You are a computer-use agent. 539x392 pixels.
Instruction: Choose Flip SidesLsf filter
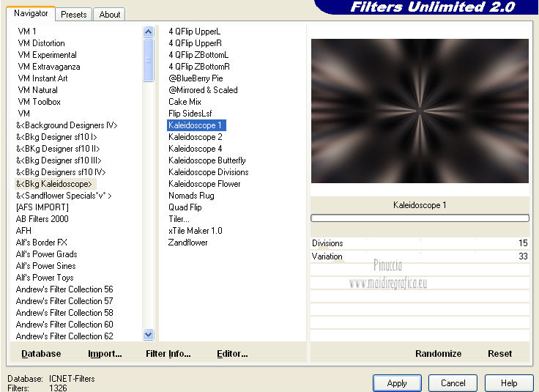(x=190, y=113)
